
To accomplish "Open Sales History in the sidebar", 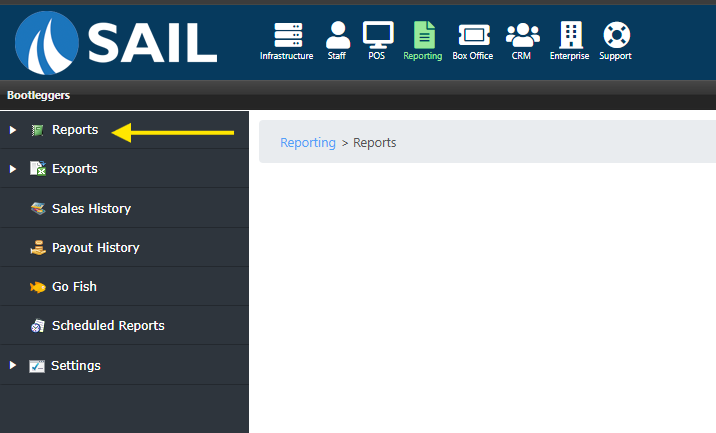I will pos(91,209).
